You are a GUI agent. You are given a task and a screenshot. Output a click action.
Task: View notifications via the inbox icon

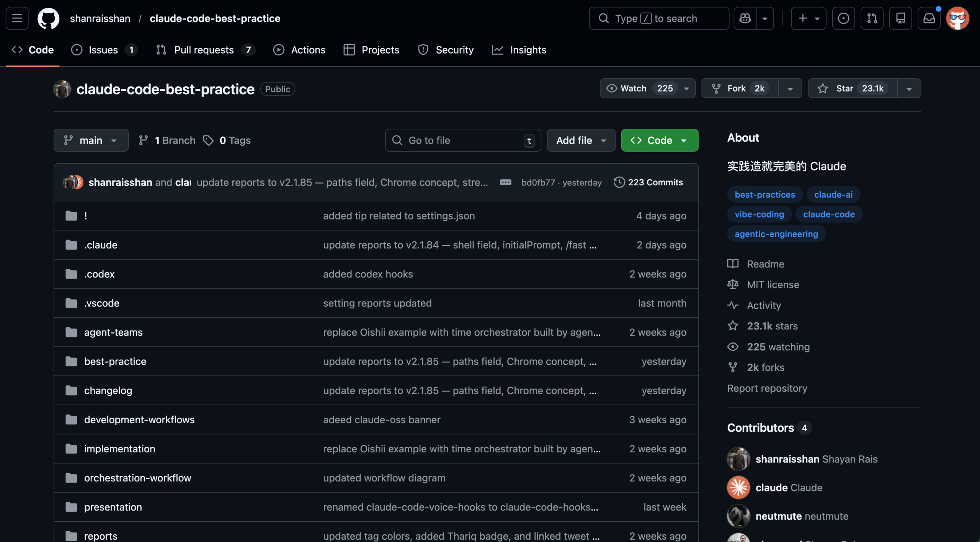click(929, 18)
